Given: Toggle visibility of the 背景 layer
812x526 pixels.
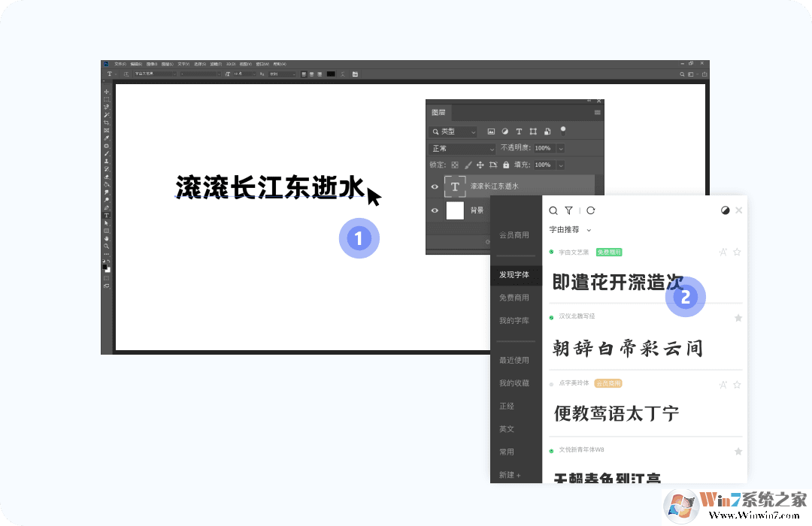Looking at the screenshot, I should point(435,210).
